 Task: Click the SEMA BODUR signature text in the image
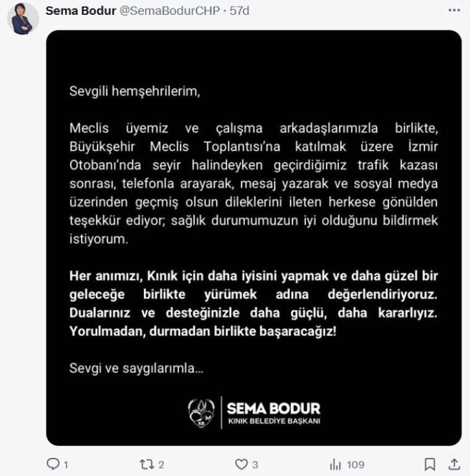(x=273, y=409)
